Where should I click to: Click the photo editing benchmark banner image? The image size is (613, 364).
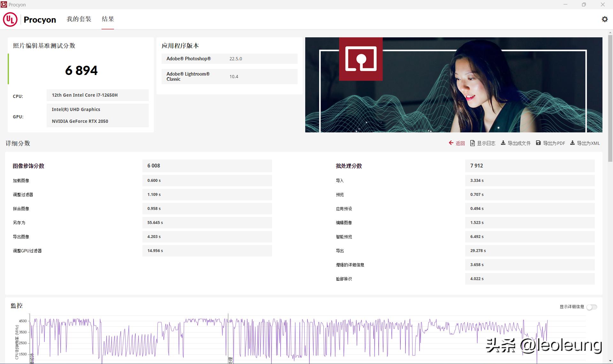(453, 85)
